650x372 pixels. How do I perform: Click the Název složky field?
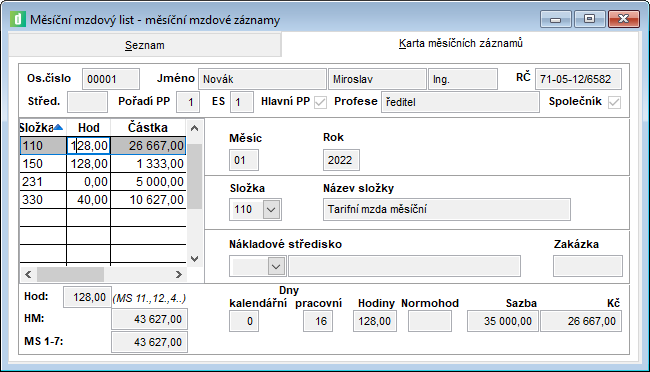[x=447, y=209]
